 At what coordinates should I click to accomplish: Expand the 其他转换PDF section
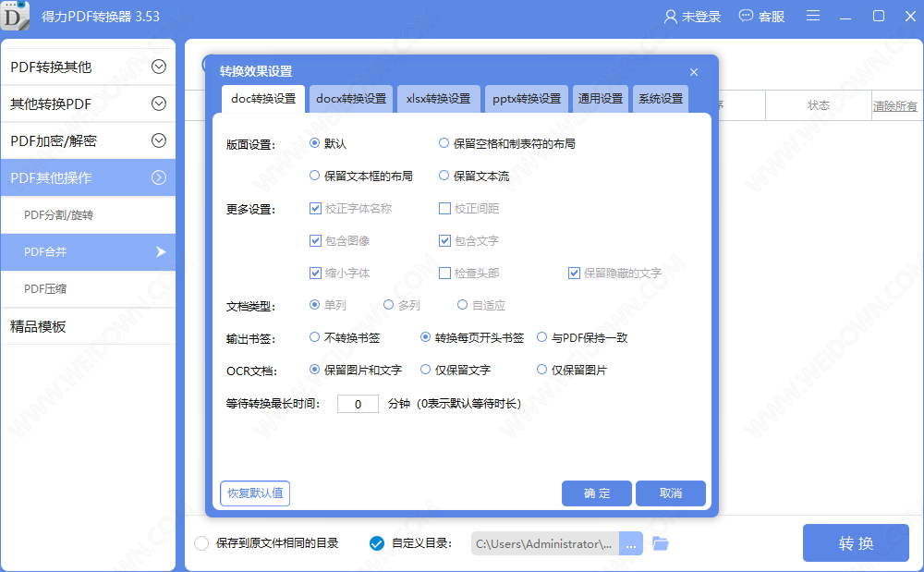(88, 103)
